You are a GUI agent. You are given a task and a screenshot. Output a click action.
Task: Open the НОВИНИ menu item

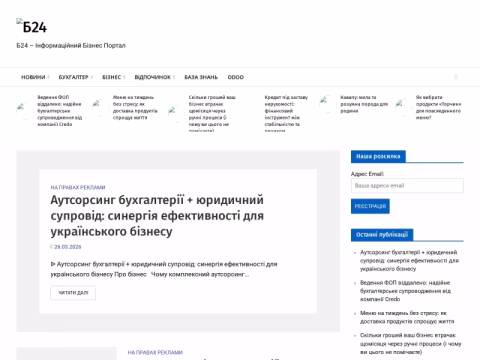[33, 77]
